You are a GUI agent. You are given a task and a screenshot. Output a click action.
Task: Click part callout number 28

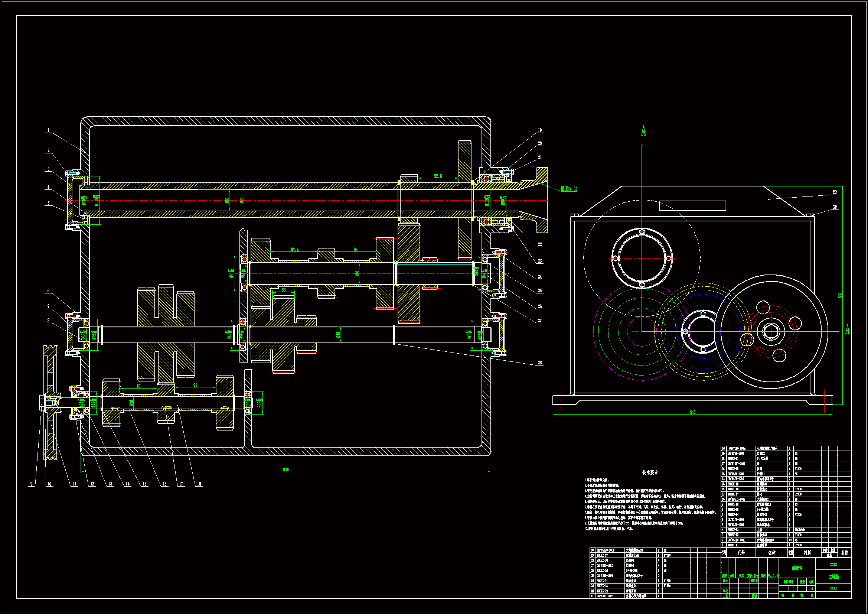pos(540,363)
